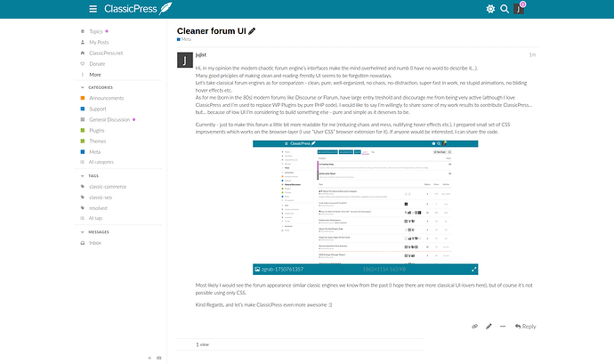This screenshot has height=364, width=614.
Task: Edit topic title with pencil icon
Action: [252, 31]
